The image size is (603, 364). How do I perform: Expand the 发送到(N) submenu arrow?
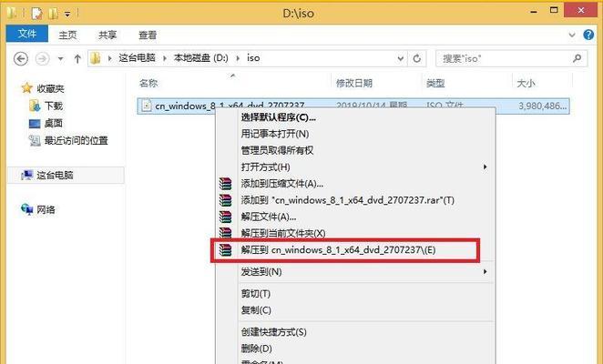click(485, 272)
